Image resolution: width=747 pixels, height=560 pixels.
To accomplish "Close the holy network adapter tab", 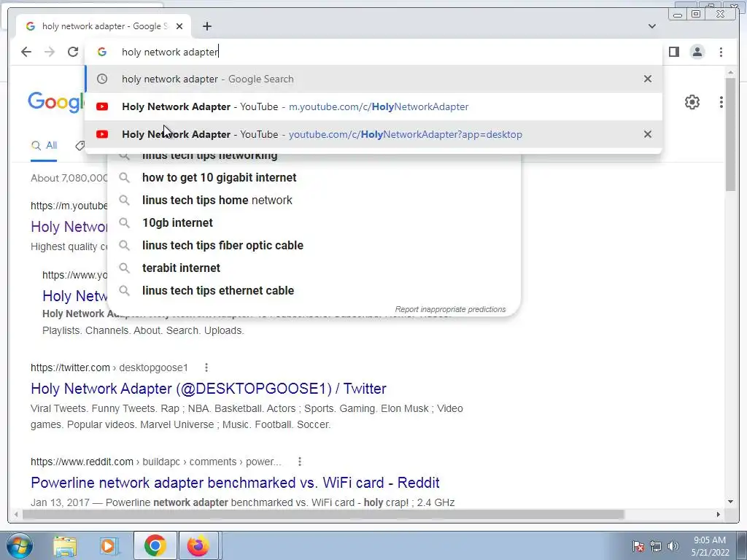I will point(179,26).
